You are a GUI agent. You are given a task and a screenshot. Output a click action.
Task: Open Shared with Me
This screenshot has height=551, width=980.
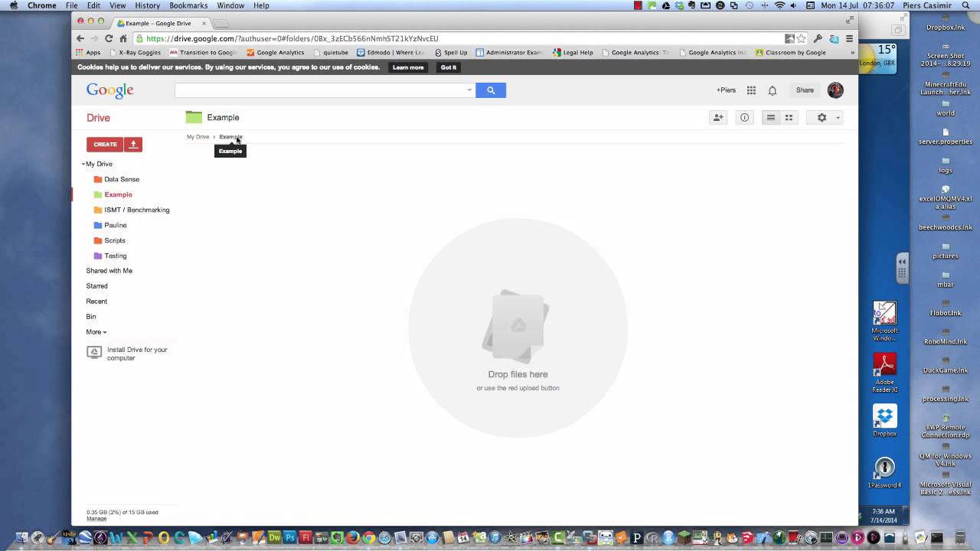109,271
